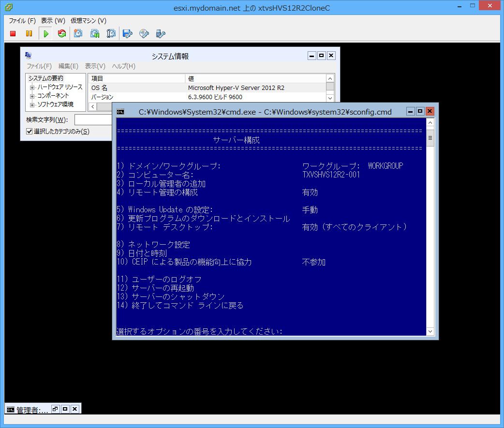
Task: Open 表示(V) menu in System Information window
Action: [95, 66]
